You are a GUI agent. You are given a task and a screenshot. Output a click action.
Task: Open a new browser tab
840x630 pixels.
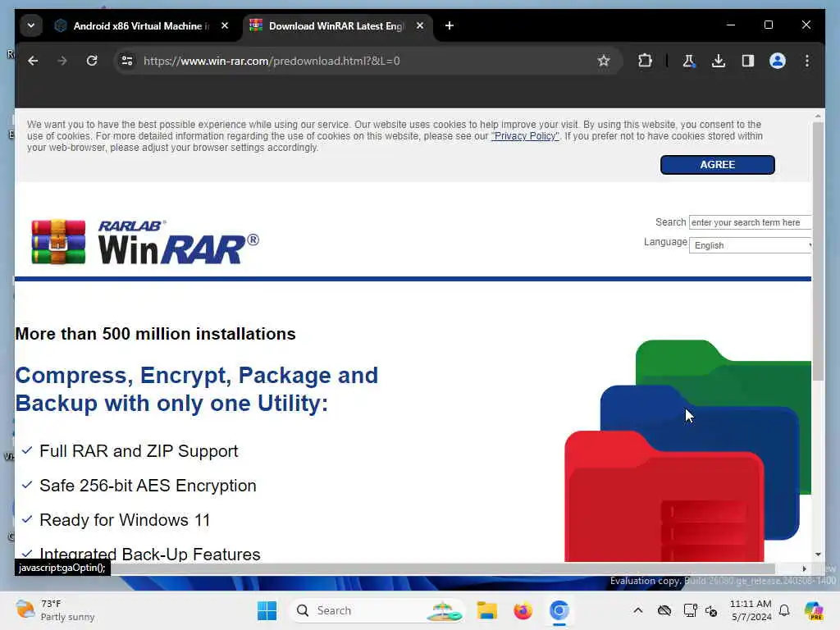point(450,25)
